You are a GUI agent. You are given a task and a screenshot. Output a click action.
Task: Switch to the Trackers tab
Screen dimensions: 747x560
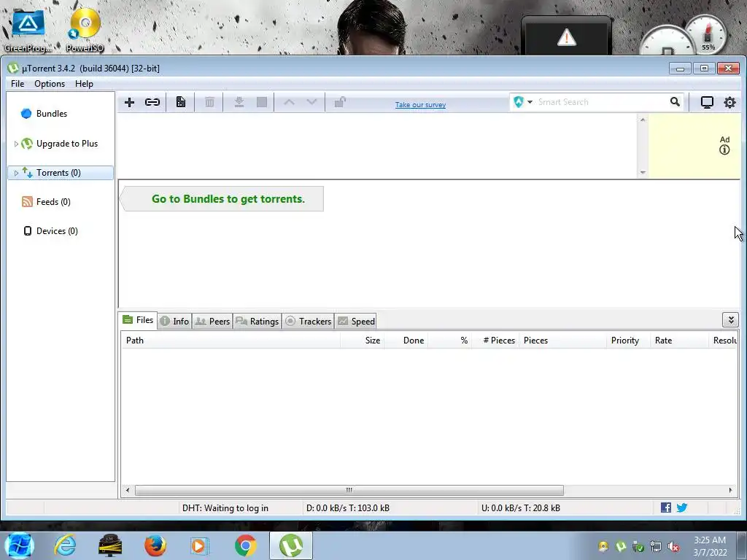309,322
